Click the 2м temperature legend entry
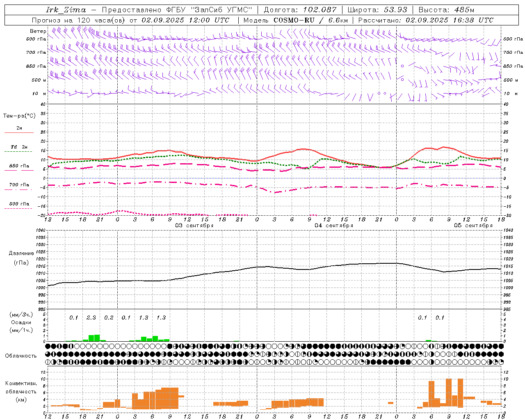This screenshot has height=420, width=525. click(19, 128)
